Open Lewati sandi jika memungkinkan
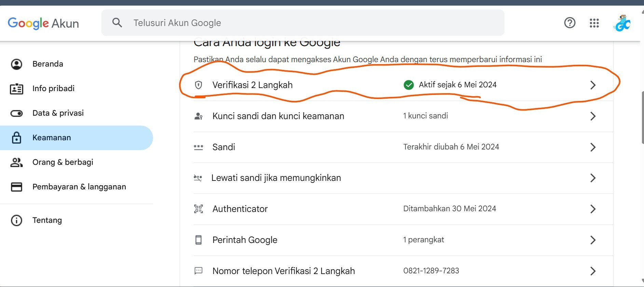The image size is (644, 287). (403, 178)
